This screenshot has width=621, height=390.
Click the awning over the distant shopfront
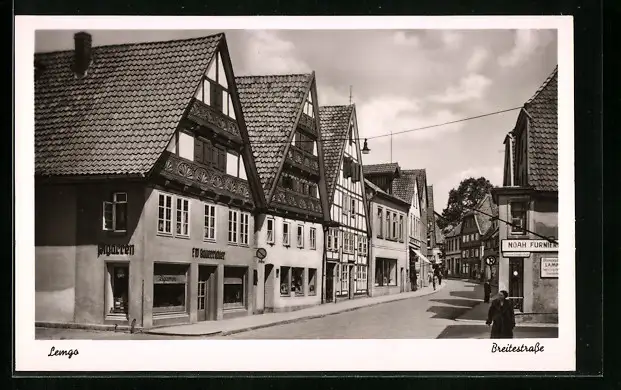point(421,256)
